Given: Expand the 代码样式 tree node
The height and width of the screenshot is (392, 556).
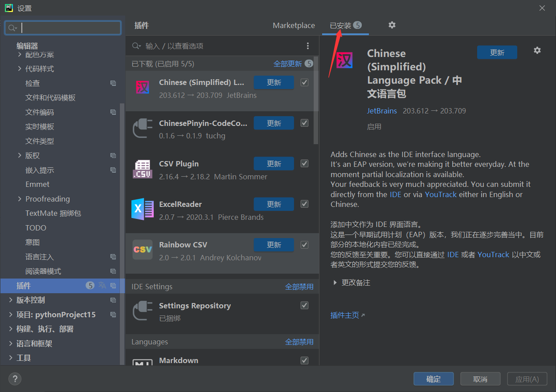Looking at the screenshot, I should 20,69.
